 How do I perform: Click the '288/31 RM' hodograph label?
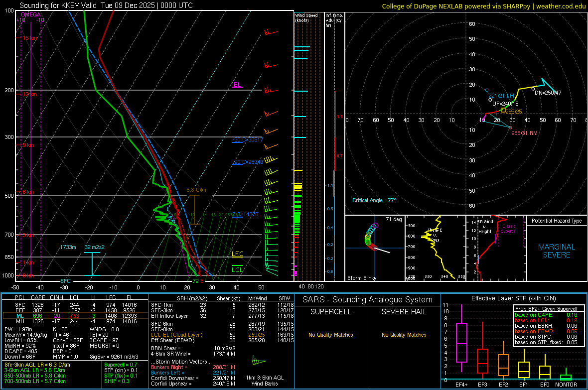524,133
